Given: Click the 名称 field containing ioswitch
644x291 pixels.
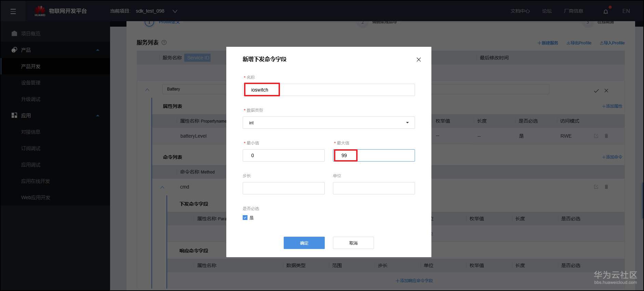Looking at the screenshot, I should tap(329, 90).
